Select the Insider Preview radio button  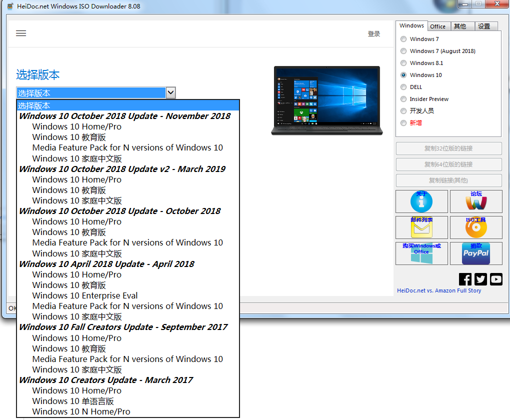click(403, 99)
